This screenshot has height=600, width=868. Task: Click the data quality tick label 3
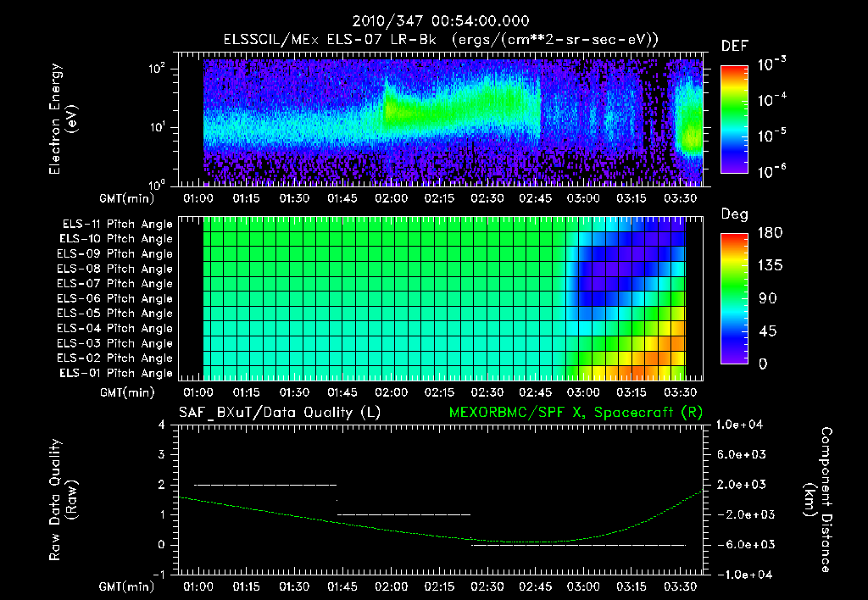(x=161, y=455)
